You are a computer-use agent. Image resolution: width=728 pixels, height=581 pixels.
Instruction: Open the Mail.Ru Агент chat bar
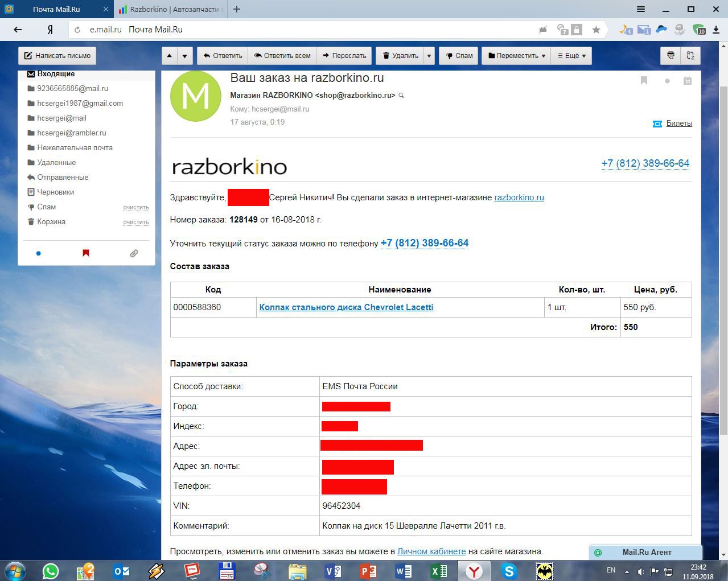(x=646, y=552)
